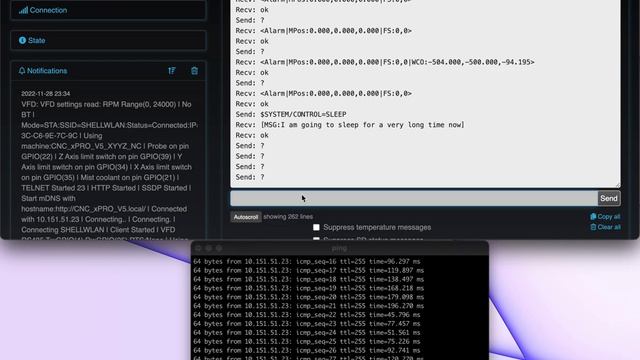Focus the command input field

point(414,198)
